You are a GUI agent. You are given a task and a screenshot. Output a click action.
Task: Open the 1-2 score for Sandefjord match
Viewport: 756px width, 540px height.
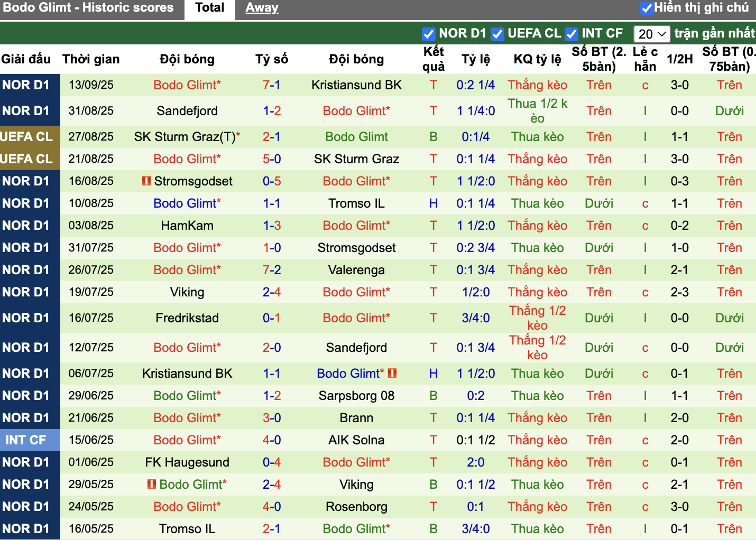click(272, 111)
